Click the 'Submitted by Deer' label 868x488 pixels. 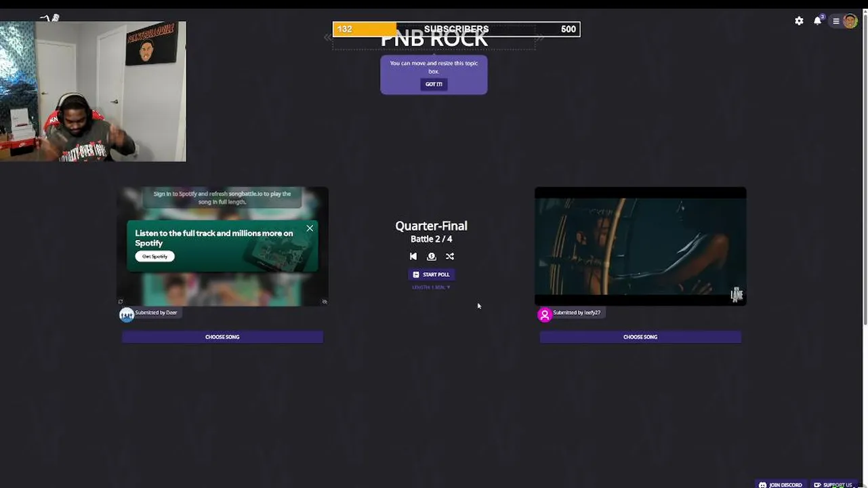tap(156, 312)
